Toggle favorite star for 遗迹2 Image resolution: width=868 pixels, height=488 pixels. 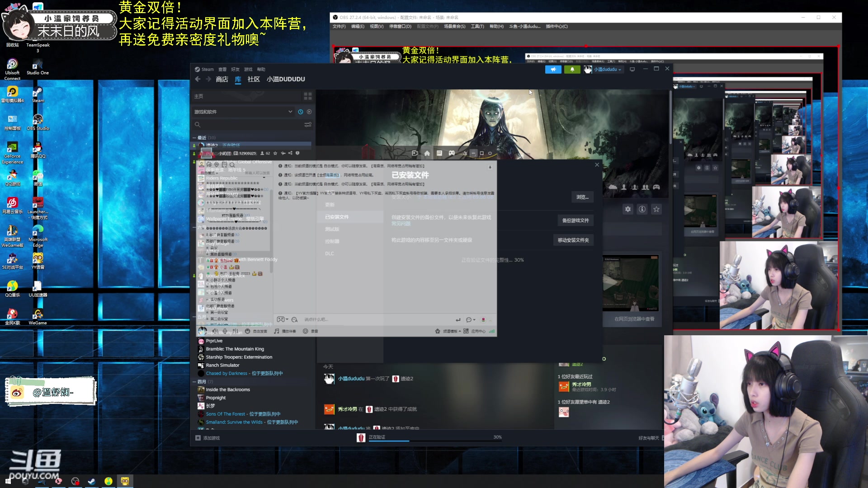click(x=656, y=209)
